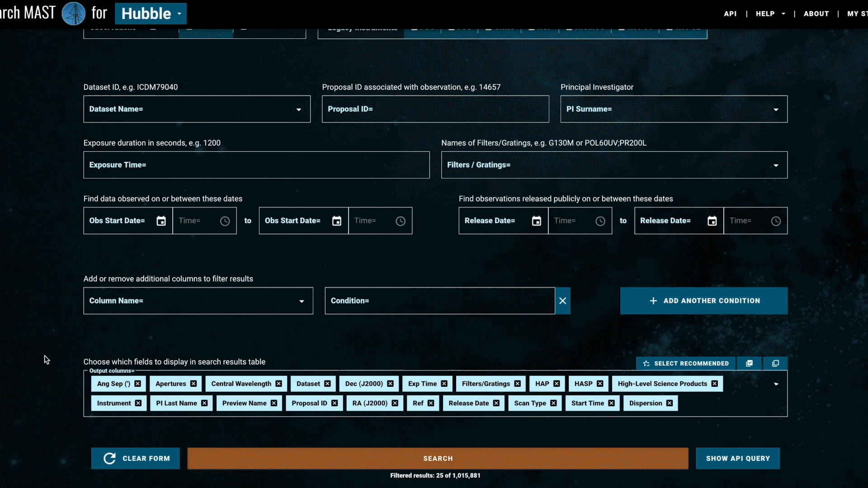Focus the Proposal ID input field
The height and width of the screenshot is (488, 868).
pyautogui.click(x=435, y=109)
